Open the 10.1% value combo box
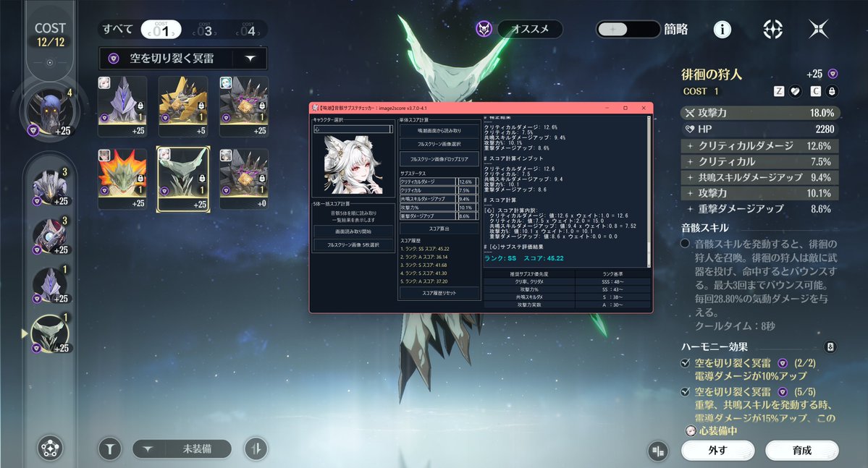868x468 pixels. coord(468,208)
